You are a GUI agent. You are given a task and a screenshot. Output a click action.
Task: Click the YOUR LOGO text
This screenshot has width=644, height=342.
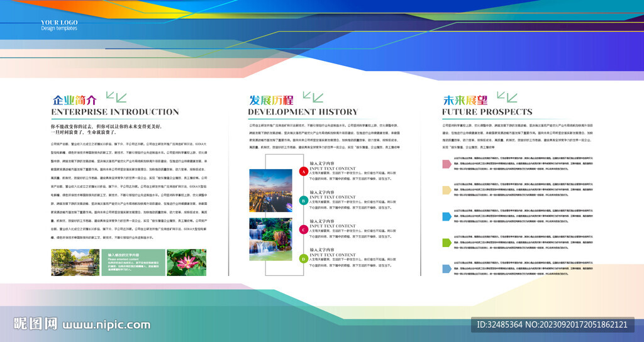pos(59,23)
